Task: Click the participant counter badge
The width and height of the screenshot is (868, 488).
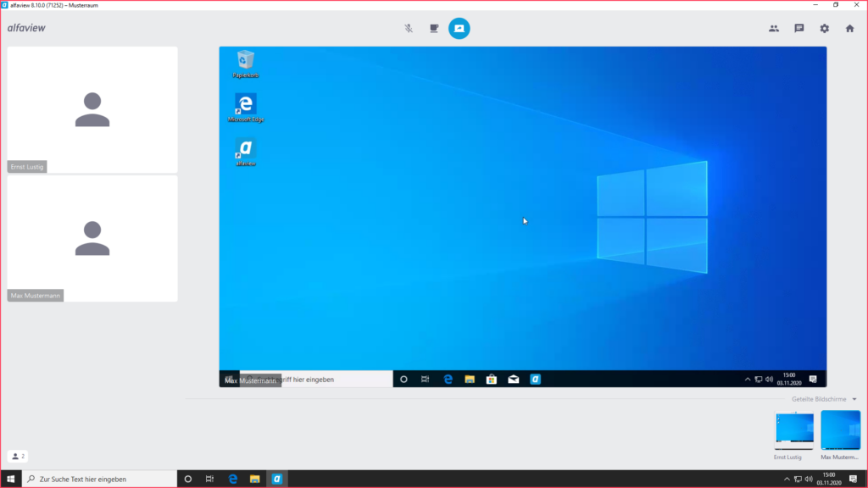Action: click(x=19, y=457)
